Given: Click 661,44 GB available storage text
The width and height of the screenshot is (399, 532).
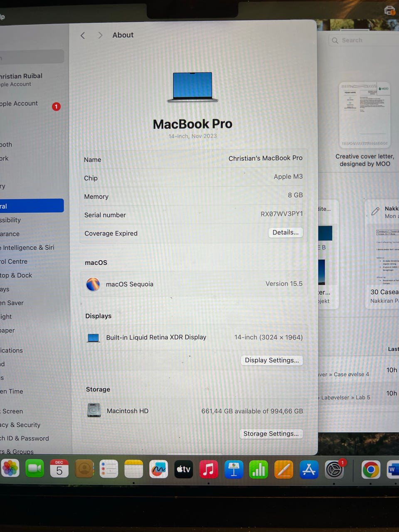Looking at the screenshot, I should pos(252,411).
